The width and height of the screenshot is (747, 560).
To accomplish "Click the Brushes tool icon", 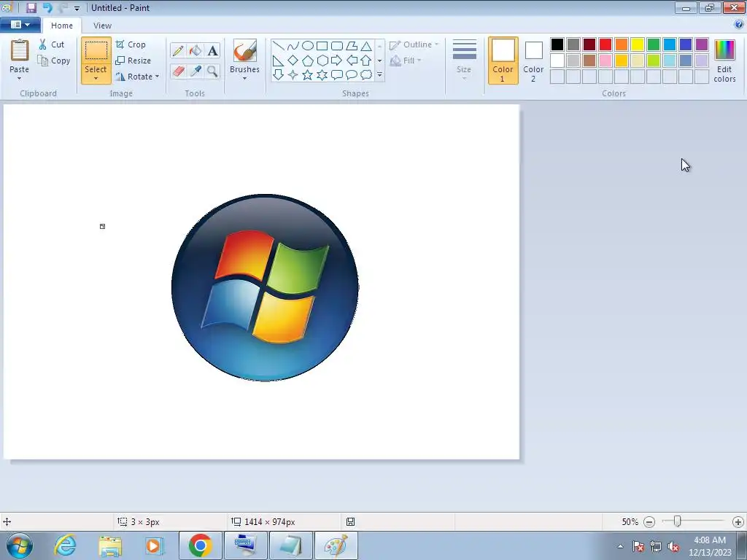I will tap(244, 50).
